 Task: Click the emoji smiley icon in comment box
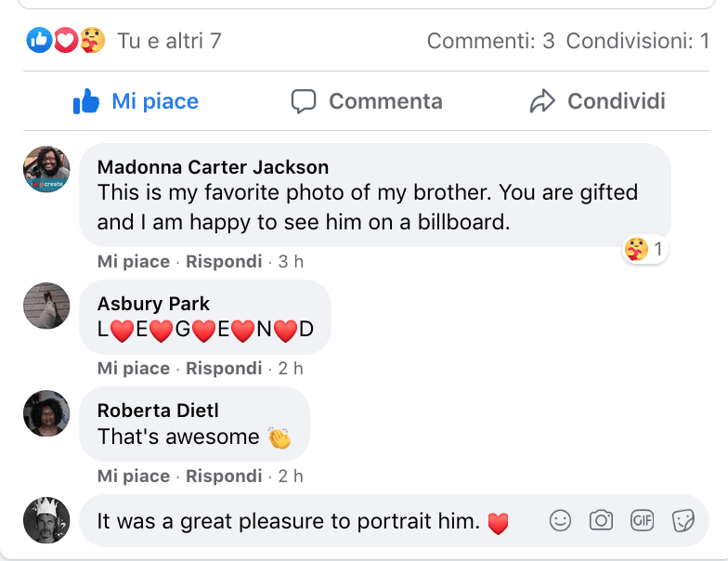[x=560, y=520]
